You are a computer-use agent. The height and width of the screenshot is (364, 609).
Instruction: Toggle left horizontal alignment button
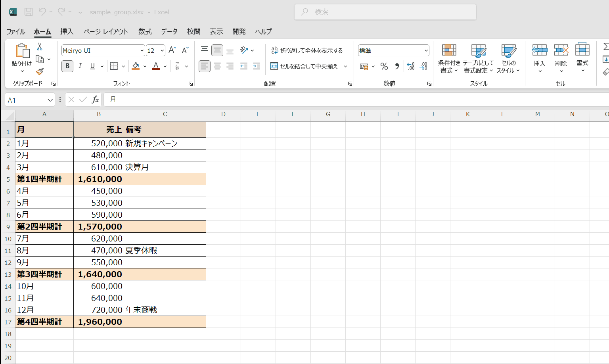(x=205, y=66)
